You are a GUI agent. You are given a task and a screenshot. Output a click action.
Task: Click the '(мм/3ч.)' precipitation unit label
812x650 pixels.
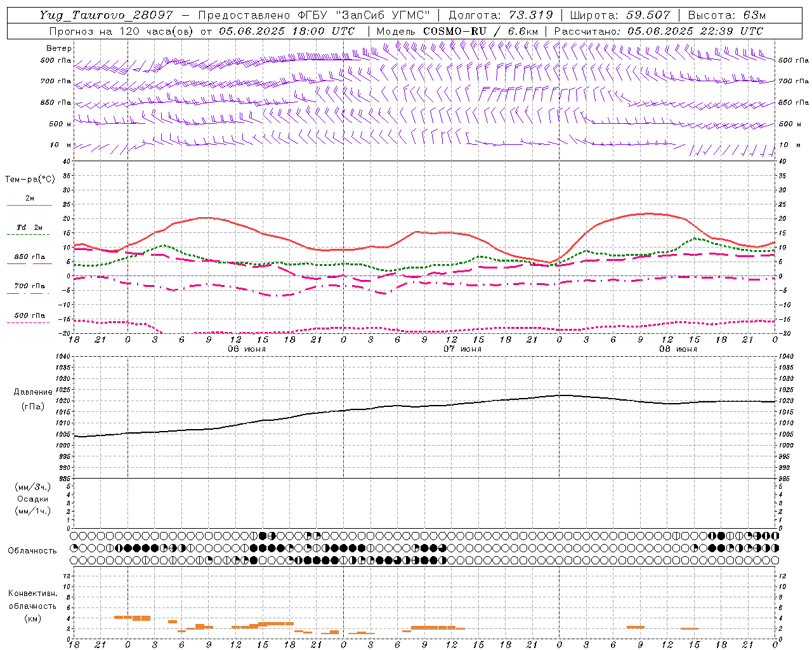tap(33, 487)
